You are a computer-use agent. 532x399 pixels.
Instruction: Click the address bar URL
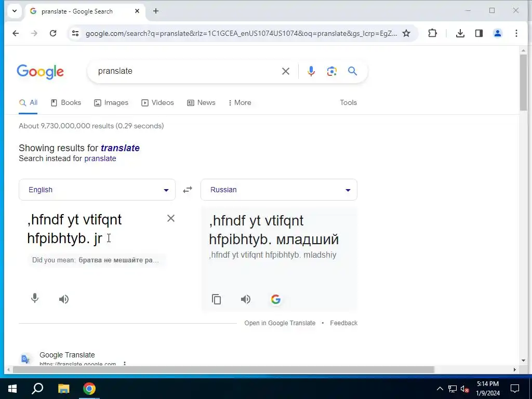[241, 33]
